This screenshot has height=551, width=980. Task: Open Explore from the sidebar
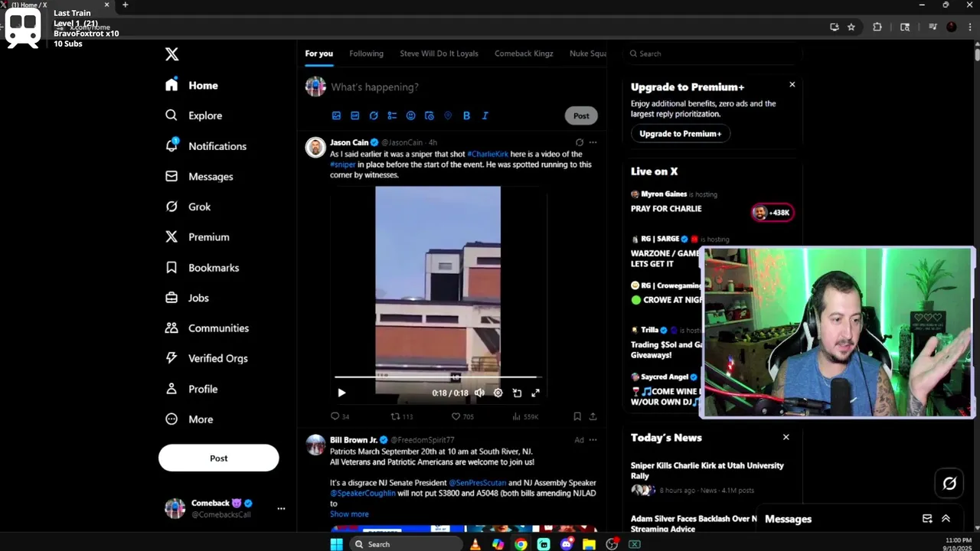click(194, 116)
